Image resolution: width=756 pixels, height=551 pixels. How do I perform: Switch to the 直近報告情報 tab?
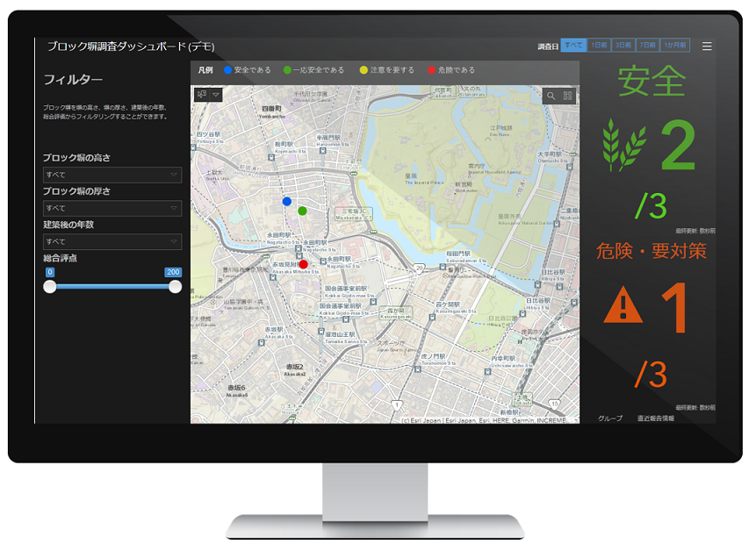[x=655, y=419]
